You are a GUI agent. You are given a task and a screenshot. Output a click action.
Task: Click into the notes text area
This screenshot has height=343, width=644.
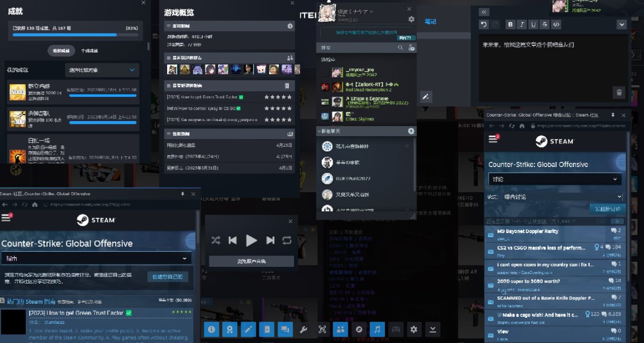(553, 68)
